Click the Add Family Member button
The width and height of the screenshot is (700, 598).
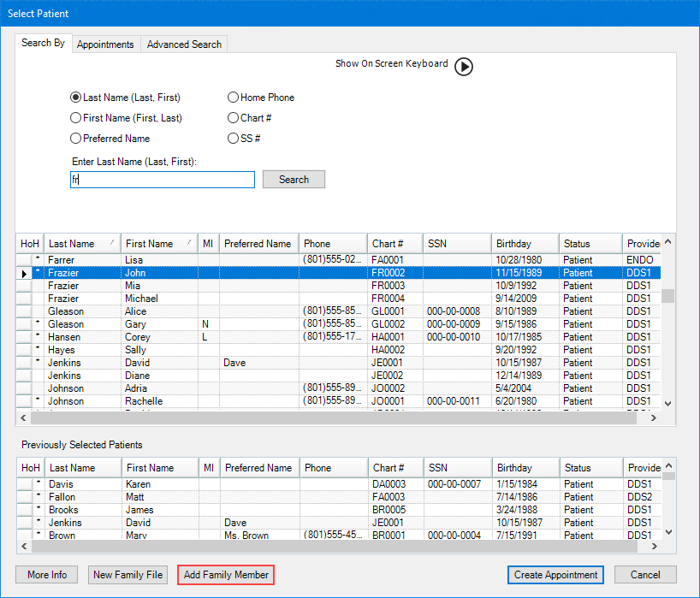click(226, 575)
